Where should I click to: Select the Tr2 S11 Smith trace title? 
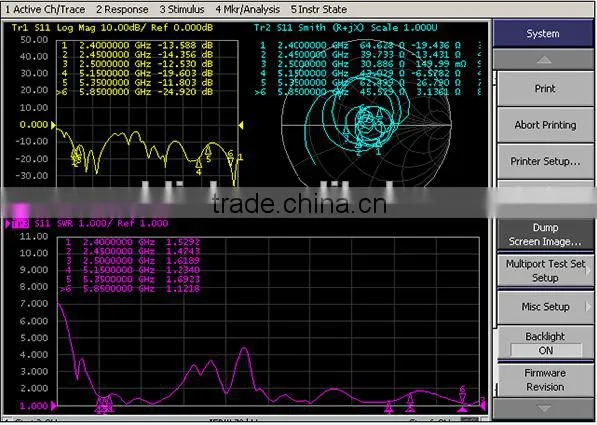[x=346, y=28]
